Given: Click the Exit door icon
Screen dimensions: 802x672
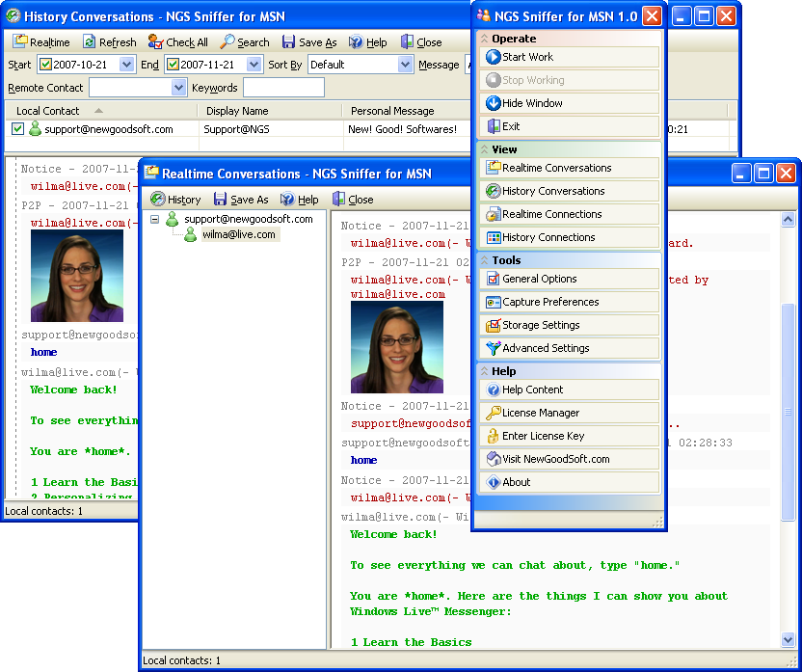Looking at the screenshot, I should [494, 126].
